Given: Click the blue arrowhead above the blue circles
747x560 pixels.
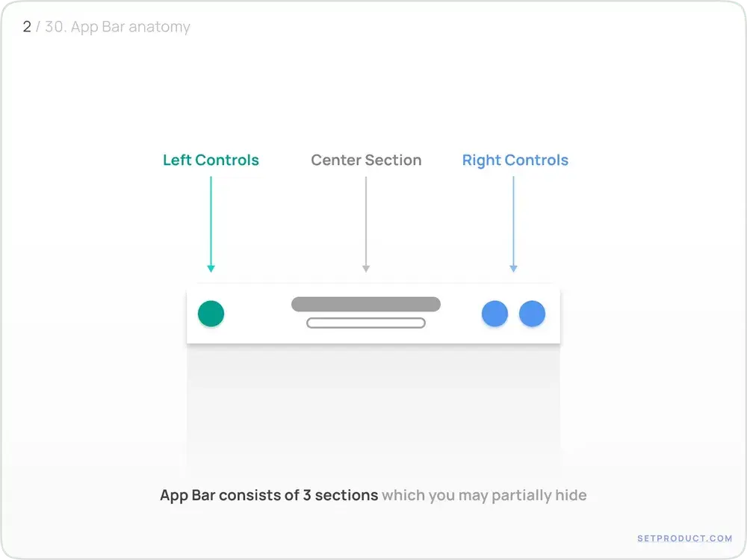Looking at the screenshot, I should point(513,268).
